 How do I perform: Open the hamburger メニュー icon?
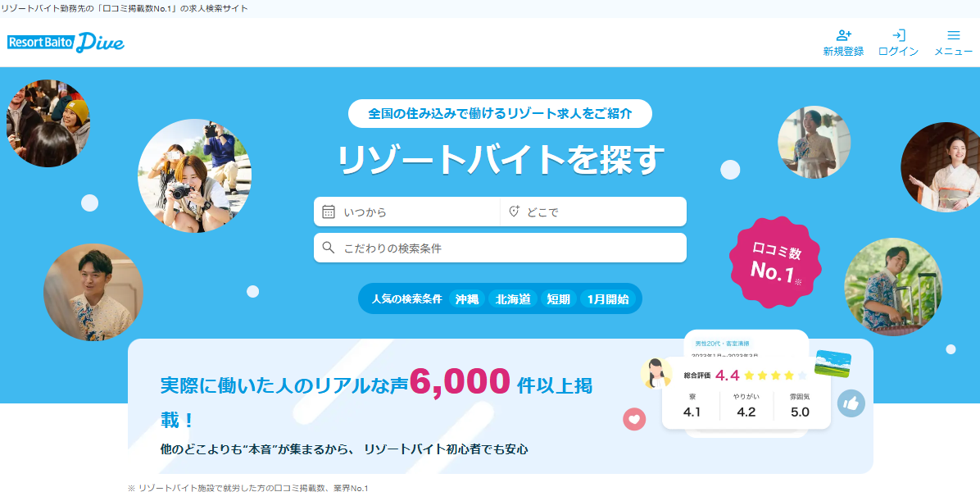(953, 35)
